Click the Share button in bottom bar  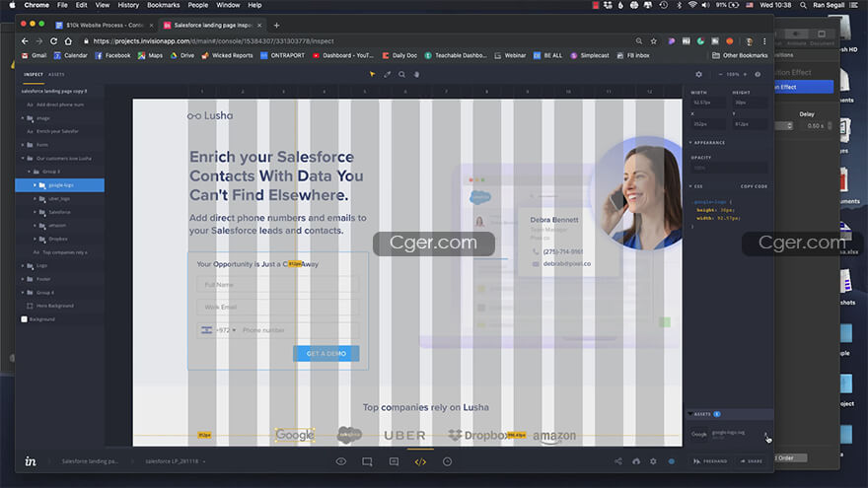(x=752, y=461)
